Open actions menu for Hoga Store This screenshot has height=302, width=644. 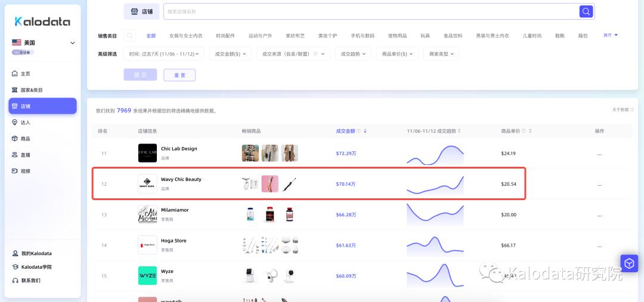600,246
